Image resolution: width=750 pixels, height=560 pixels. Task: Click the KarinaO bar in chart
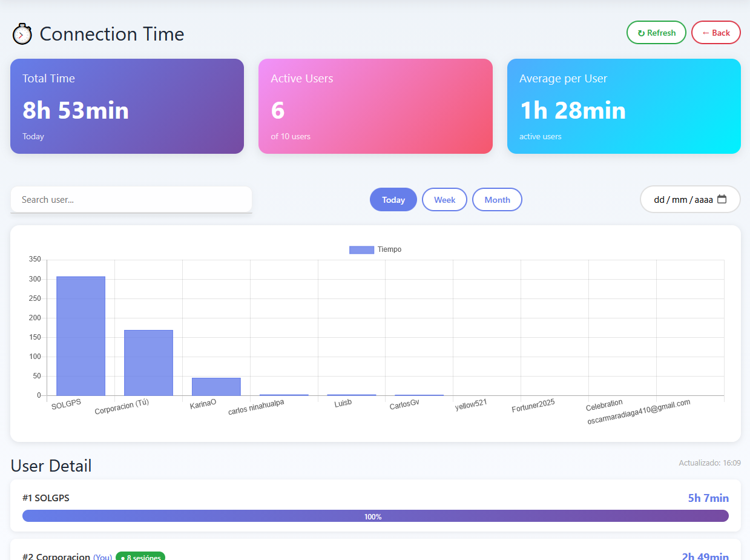pyautogui.click(x=216, y=387)
